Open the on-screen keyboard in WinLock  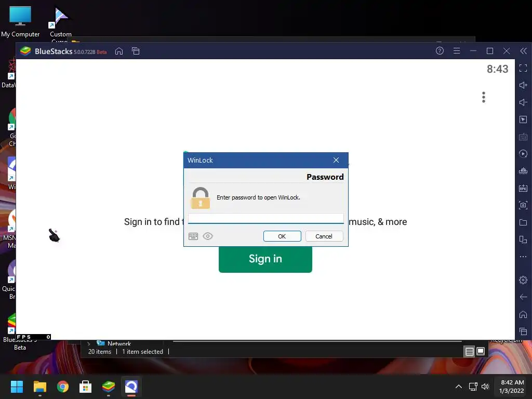[x=193, y=236]
